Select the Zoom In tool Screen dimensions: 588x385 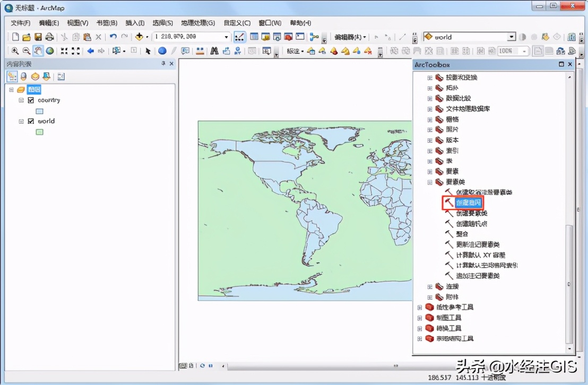click(15, 51)
